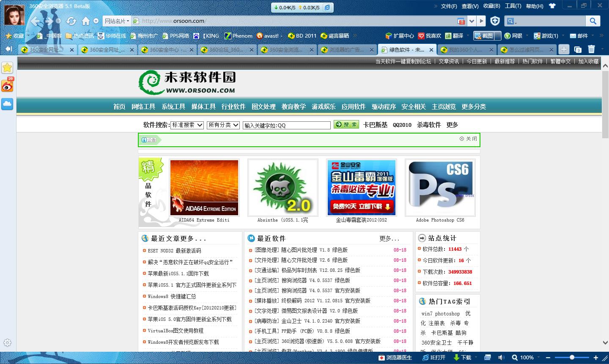Open the 邮件 mail tool
Viewport: 609px width, 364px height.
tap(580, 36)
